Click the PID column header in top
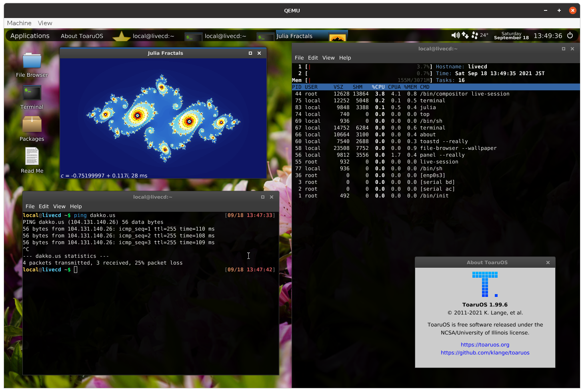 coord(297,87)
